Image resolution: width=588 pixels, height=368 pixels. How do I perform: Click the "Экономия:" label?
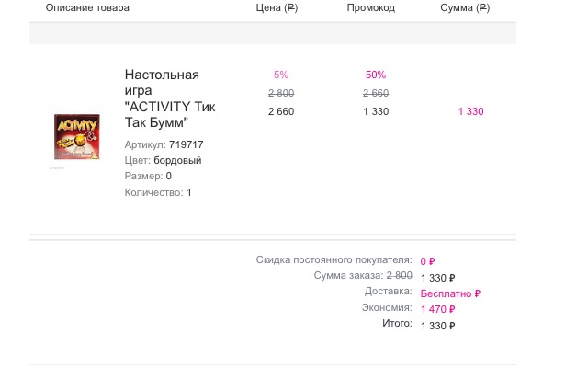pos(389,308)
